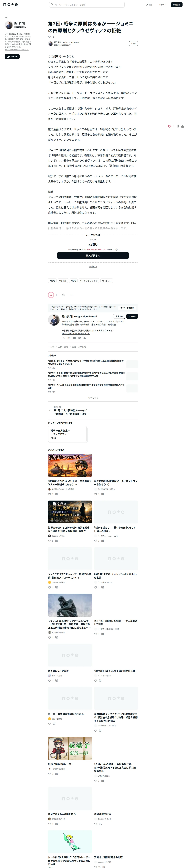Screen dimensions: 186x868
Task: Open the author's Instagram icon
Action: point(69,338)
